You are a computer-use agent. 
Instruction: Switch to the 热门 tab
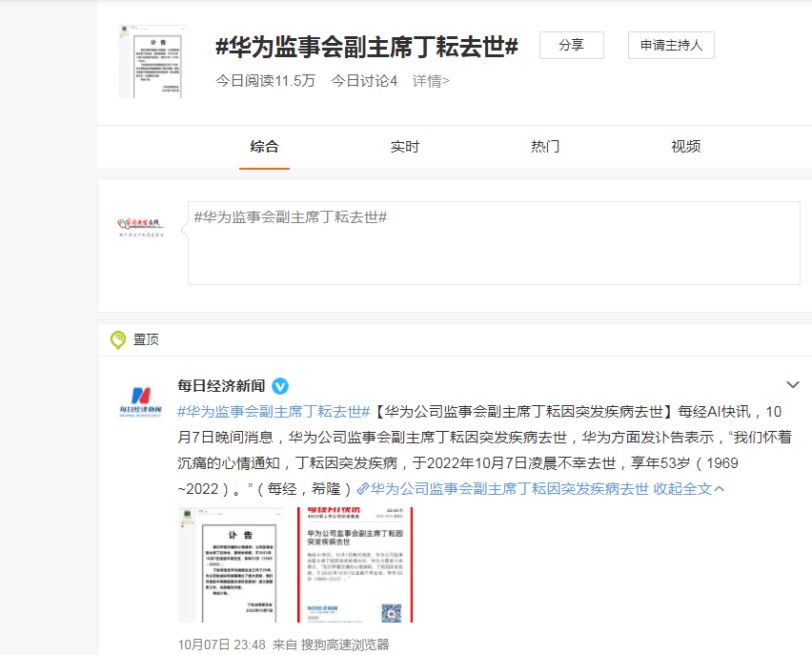point(545,147)
